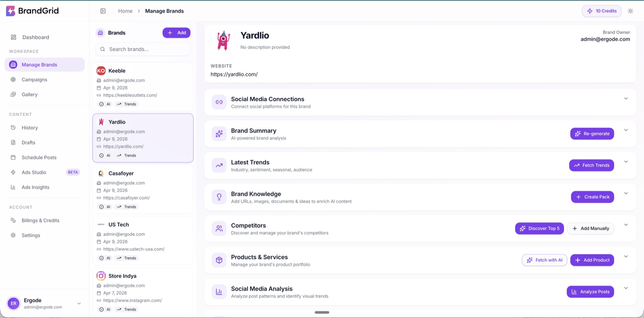Click Add Manually for competitors
This screenshot has height=318, width=644.
pyautogui.click(x=590, y=228)
